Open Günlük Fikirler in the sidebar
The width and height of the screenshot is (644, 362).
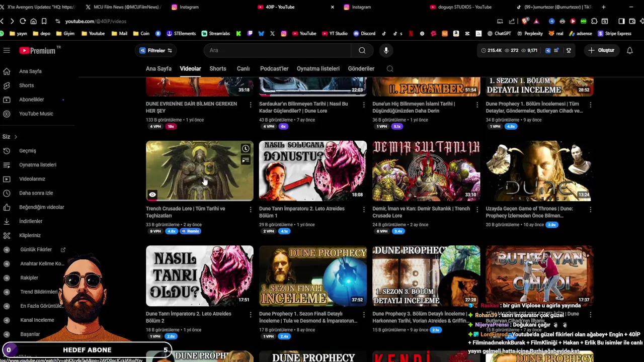[x=35, y=249]
